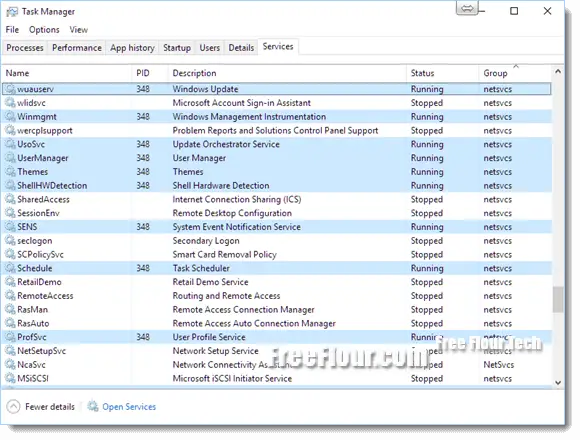This screenshot has height=440, width=580.
Task: Select Remote Access Auto Connection Manager text
Action: click(x=254, y=323)
